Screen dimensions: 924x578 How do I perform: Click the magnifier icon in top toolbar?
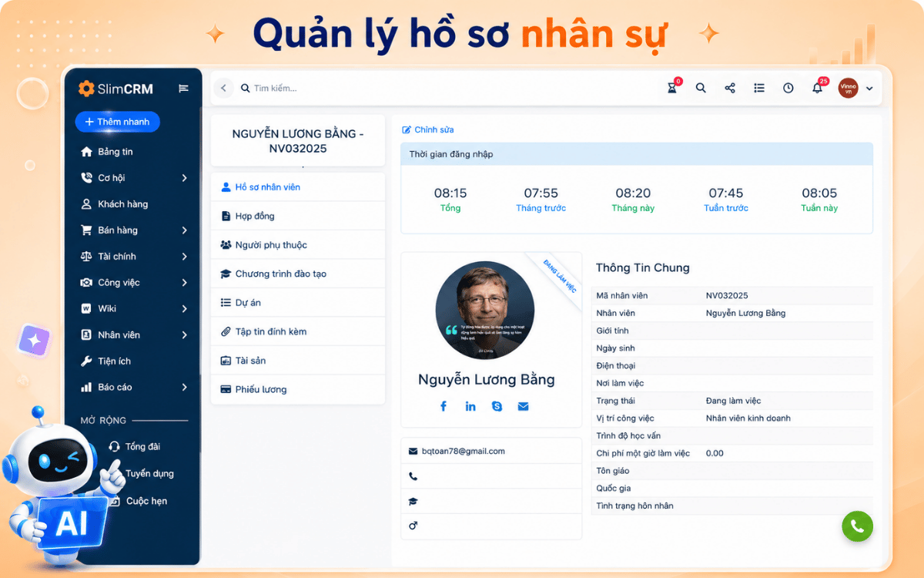click(x=701, y=88)
